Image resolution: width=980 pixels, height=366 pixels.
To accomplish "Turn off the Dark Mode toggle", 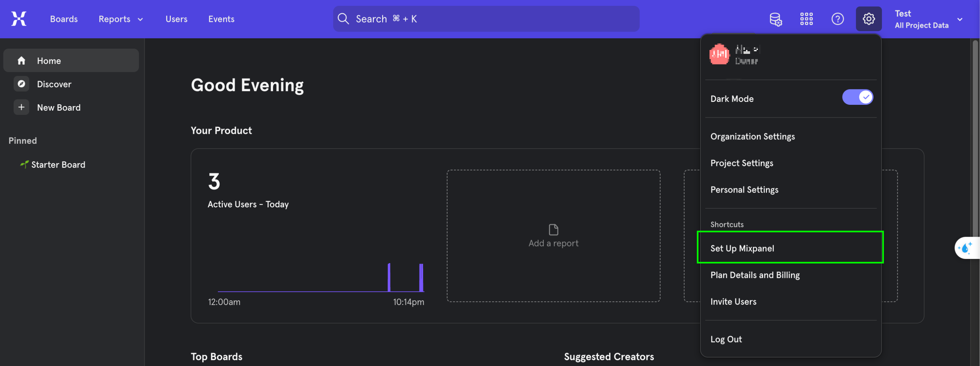I will point(857,97).
